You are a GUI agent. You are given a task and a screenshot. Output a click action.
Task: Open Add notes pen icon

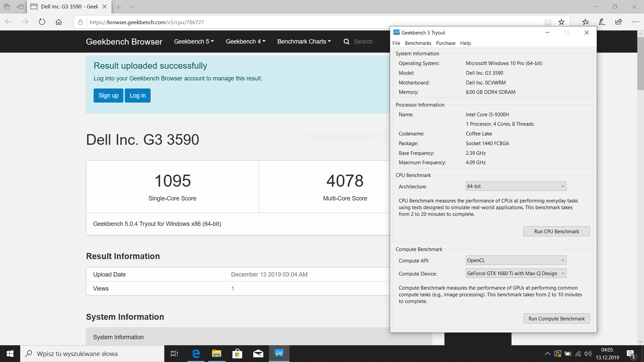[602, 22]
